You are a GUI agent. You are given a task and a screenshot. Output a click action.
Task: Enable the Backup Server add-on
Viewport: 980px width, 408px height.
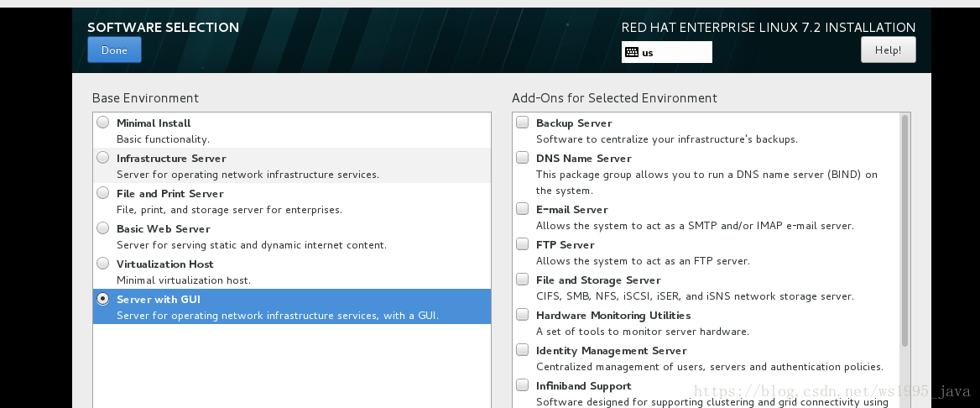(522, 122)
